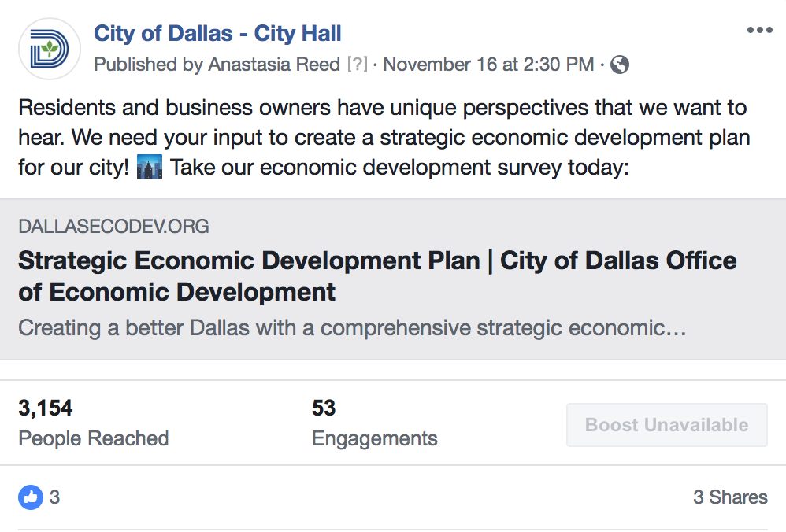Open the three-dot post options menu

pos(759,30)
